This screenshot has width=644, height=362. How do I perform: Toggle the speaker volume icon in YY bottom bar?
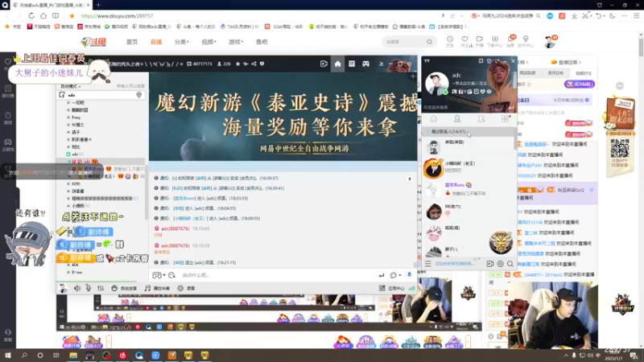click(x=77, y=288)
